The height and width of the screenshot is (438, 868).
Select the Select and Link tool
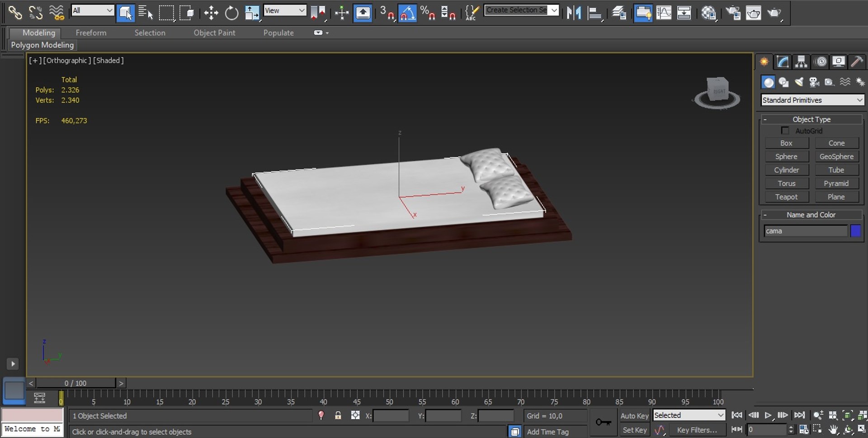(x=15, y=12)
